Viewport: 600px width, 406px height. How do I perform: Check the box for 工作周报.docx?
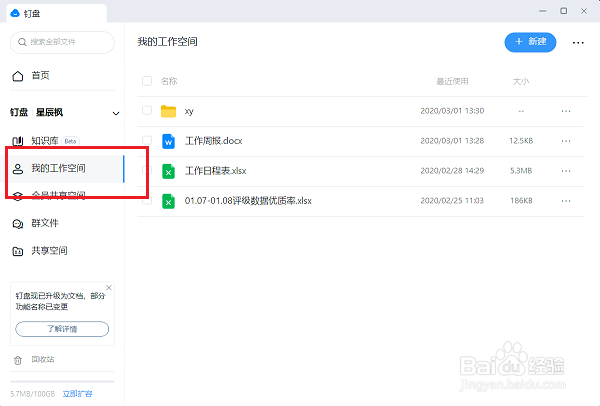click(147, 140)
